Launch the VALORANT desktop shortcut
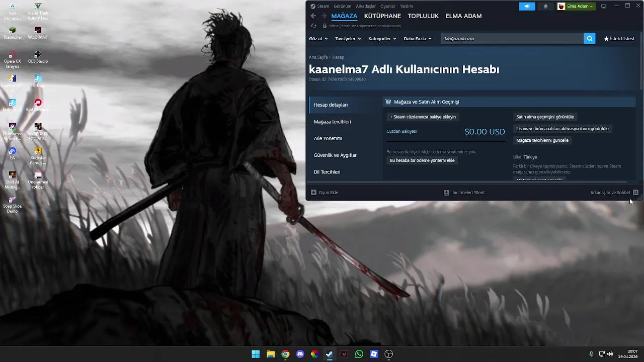The height and width of the screenshot is (362, 644). tap(38, 33)
